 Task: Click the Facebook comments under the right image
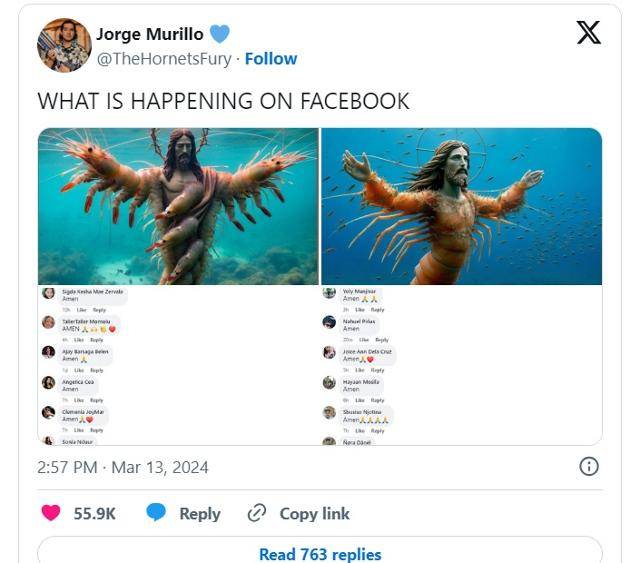[461, 365]
